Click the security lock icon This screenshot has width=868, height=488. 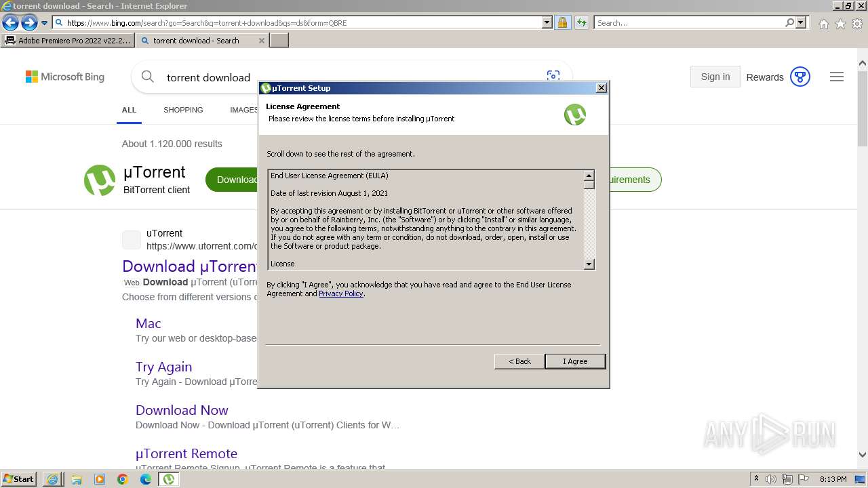click(x=562, y=23)
